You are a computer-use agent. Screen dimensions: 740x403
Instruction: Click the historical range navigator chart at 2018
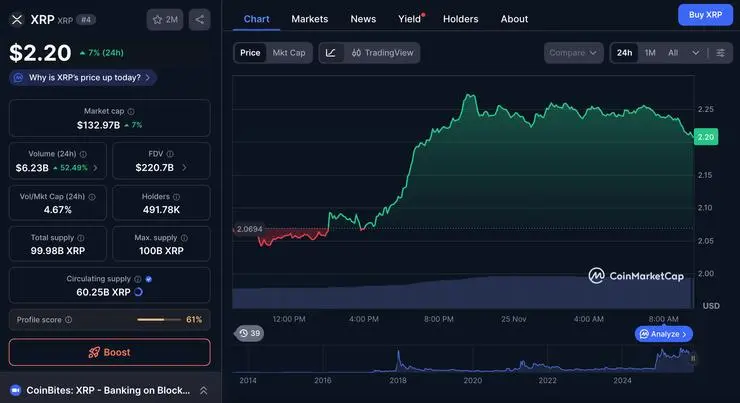[398, 361]
